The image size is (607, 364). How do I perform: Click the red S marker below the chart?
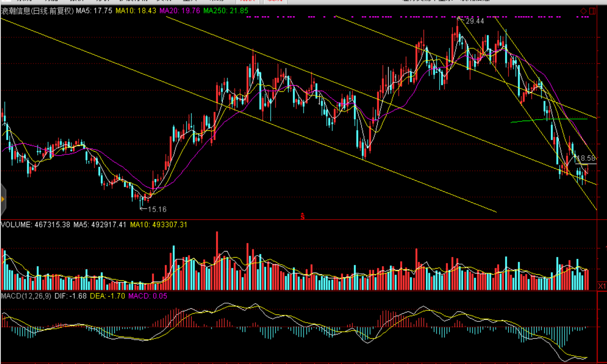[302, 217]
